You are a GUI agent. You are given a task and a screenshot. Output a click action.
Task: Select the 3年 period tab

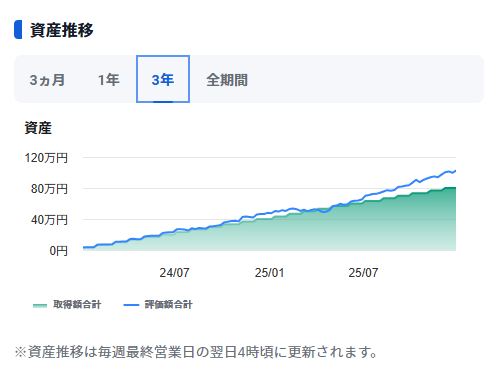tap(163, 79)
